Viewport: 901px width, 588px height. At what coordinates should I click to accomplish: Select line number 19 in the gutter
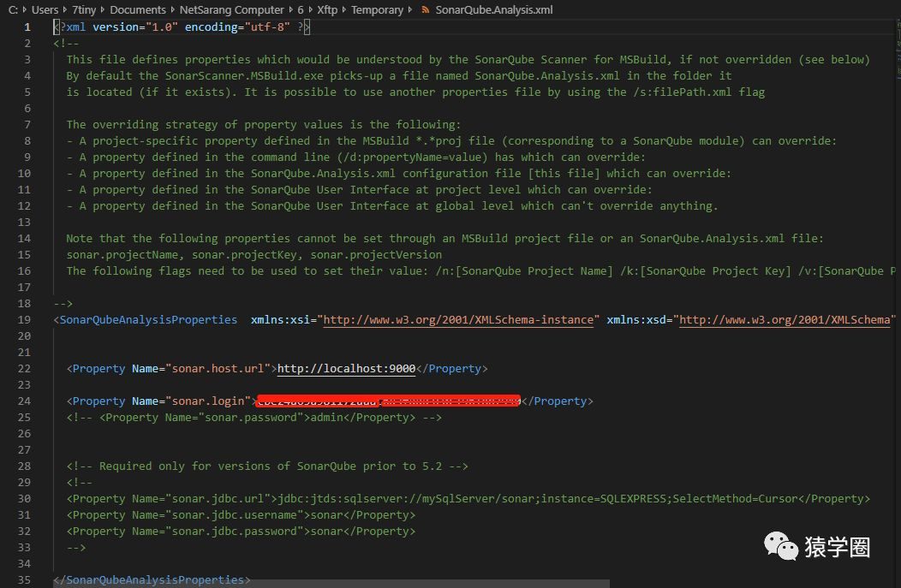24,320
